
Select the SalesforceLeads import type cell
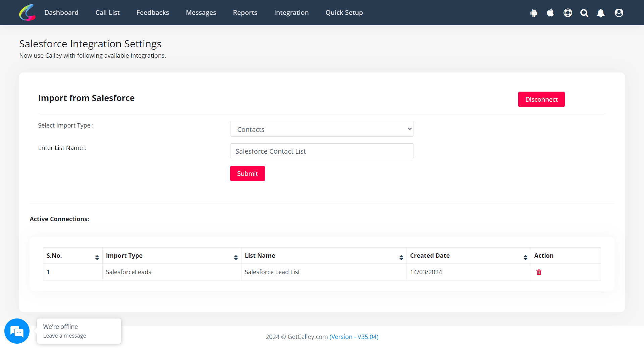[172, 272]
